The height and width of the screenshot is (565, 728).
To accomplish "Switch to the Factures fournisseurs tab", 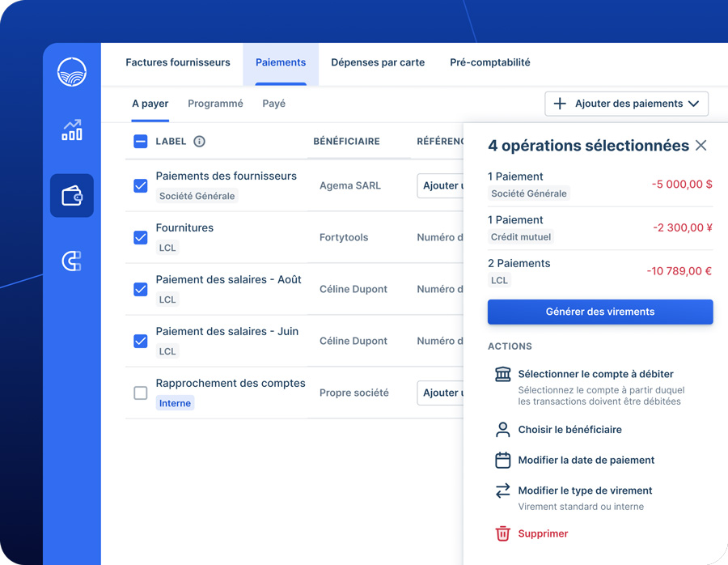I will click(178, 62).
